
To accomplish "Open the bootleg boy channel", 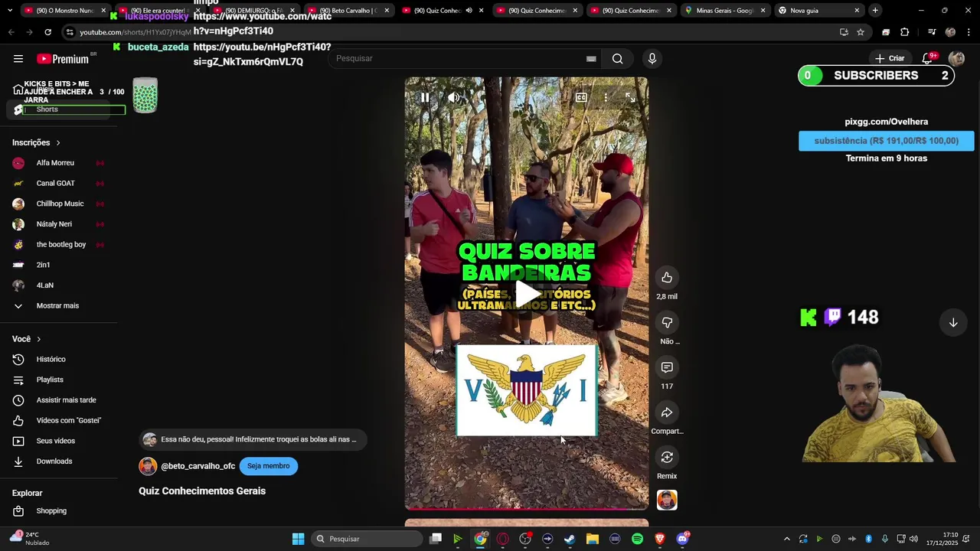I will (x=58, y=245).
